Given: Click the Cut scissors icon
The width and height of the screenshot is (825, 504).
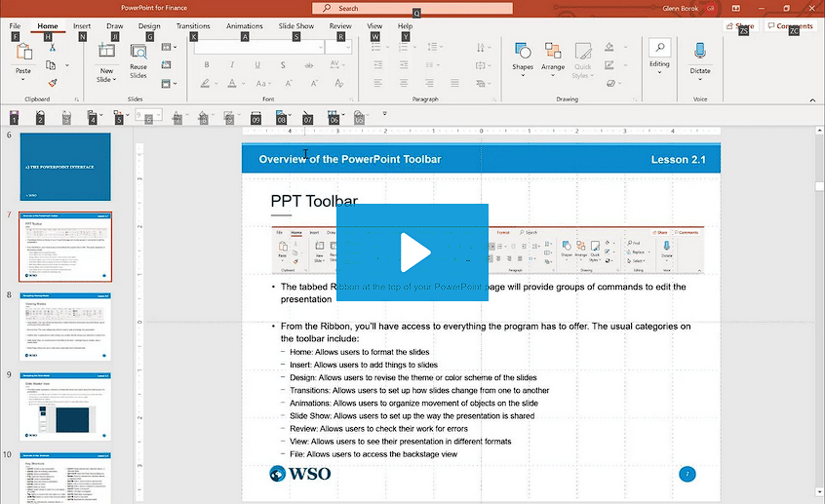Looking at the screenshot, I should click(x=52, y=48).
